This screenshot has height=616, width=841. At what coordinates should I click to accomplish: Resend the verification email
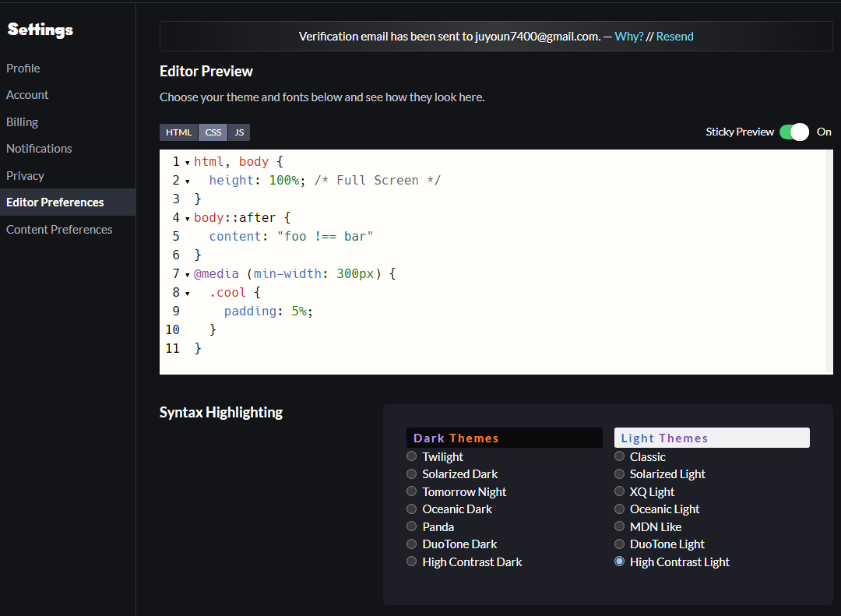click(x=674, y=37)
